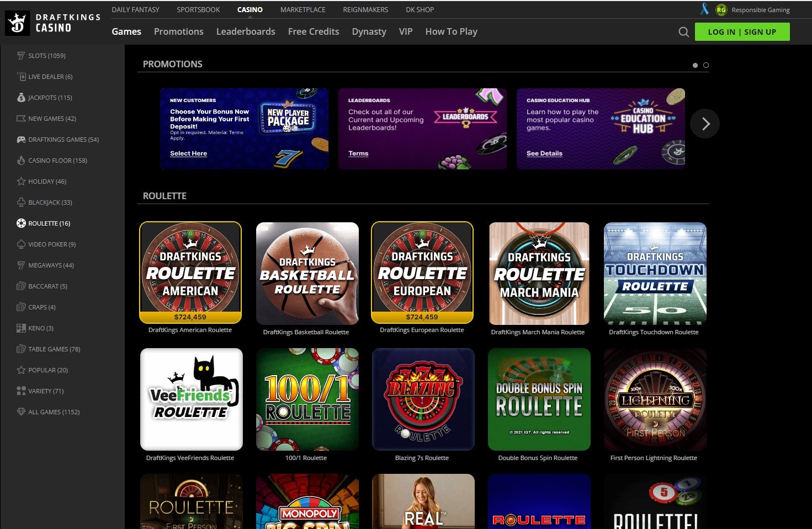Click the Table Games icon
This screenshot has height=529, width=812.
coord(21,349)
